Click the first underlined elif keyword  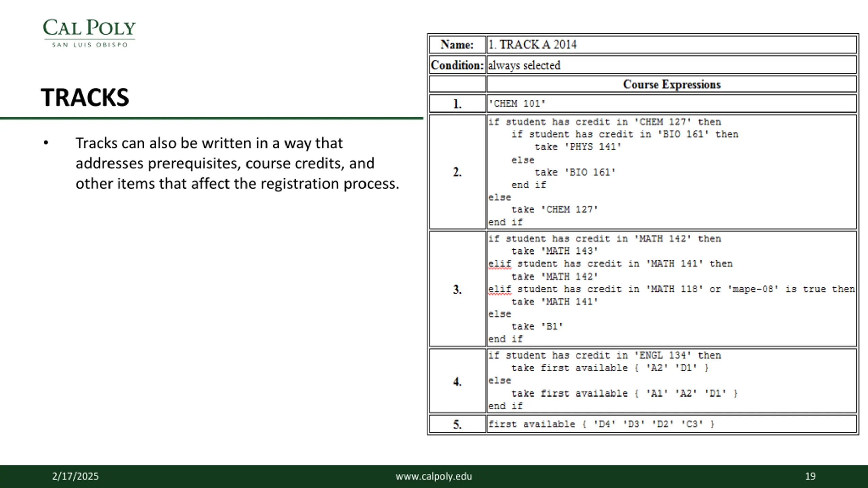coord(499,264)
